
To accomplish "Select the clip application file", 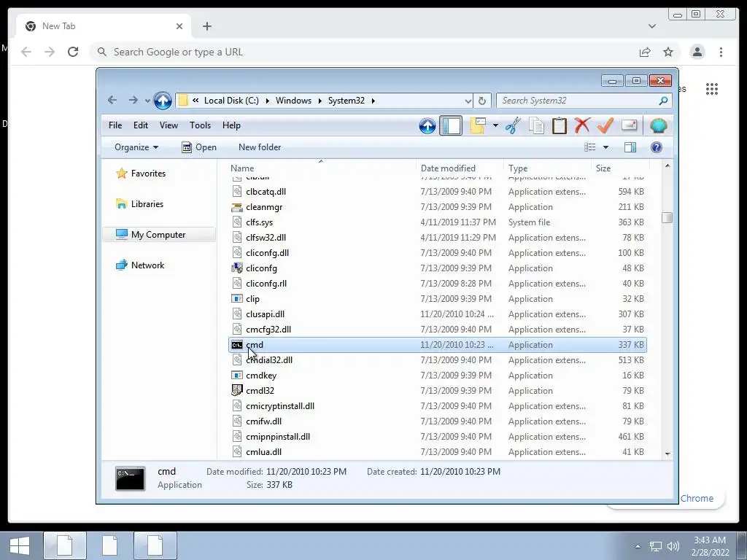I will pyautogui.click(x=438, y=298).
